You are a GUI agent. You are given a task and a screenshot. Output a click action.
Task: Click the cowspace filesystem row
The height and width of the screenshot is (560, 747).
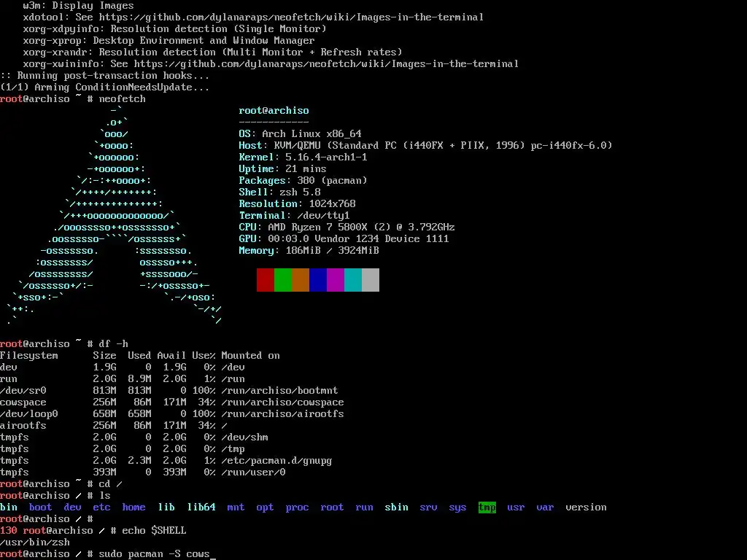[172, 402]
